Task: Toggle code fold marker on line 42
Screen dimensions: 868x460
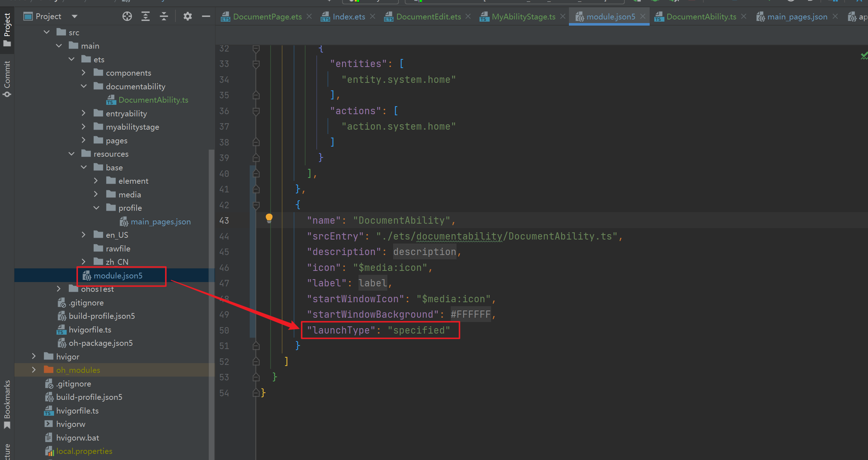Action: coord(256,205)
